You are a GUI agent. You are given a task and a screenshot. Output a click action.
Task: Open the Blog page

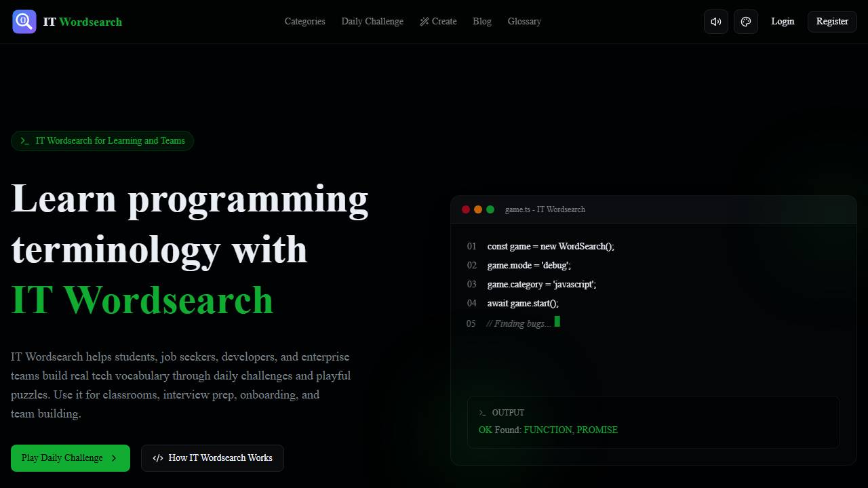point(482,22)
